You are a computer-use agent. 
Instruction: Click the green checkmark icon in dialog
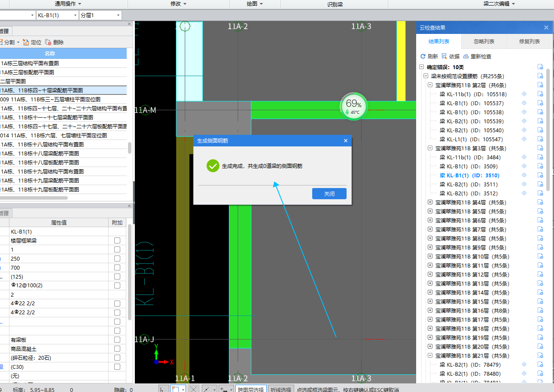coord(213,166)
